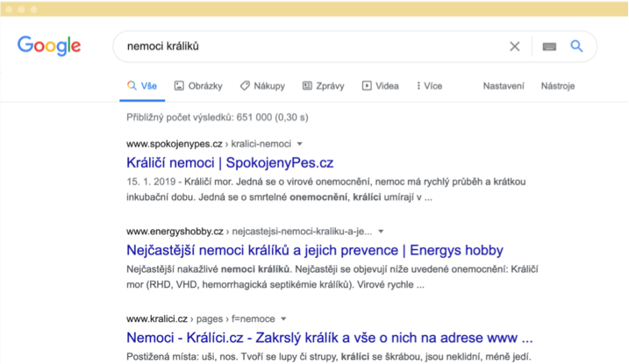Click the blue magnifier search icon
Image resolution: width=629 pixels, height=364 pixels.
[x=576, y=46]
